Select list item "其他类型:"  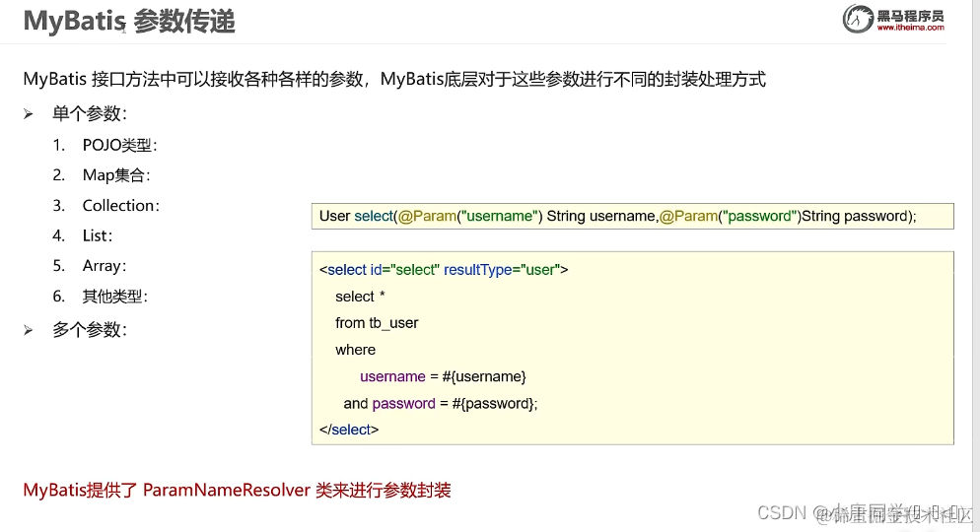pos(115,296)
